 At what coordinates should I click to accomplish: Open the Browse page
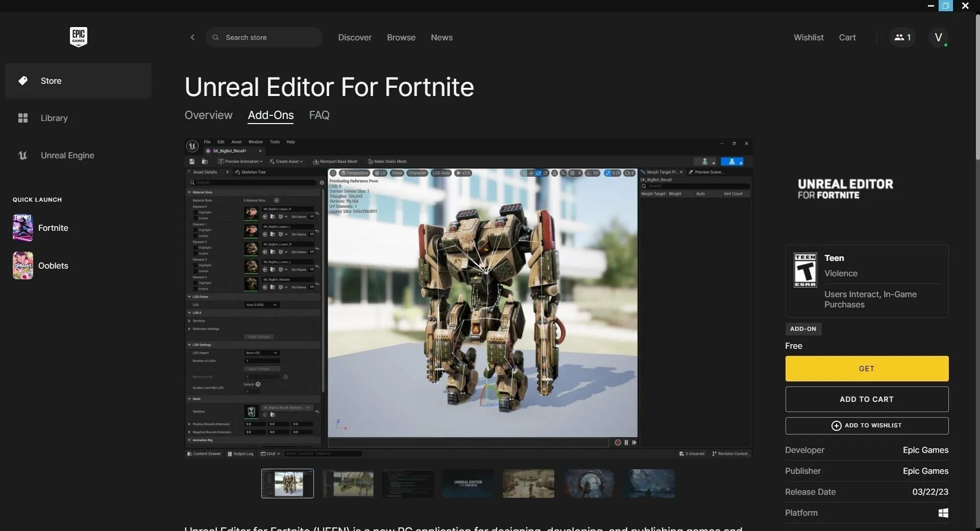point(401,37)
